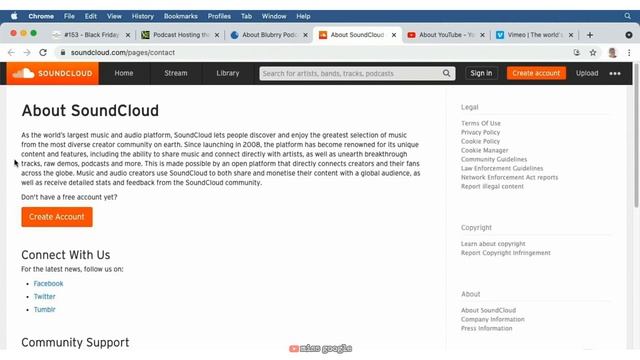Reload the current page
640x360 pixels.
coord(43,53)
